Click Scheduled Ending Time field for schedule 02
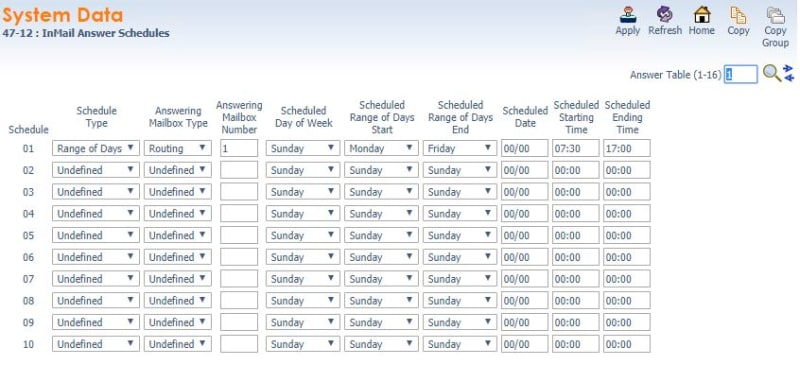Image resolution: width=800 pixels, height=365 pixels. pos(627,170)
